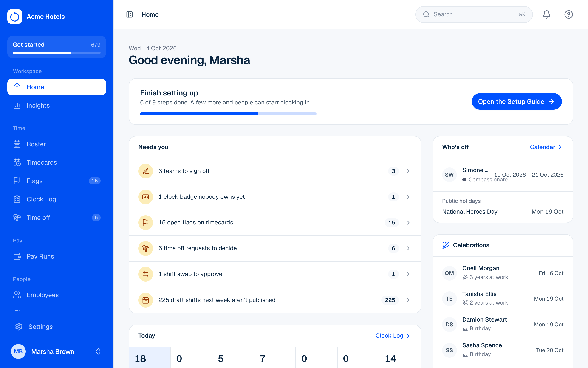The height and width of the screenshot is (368, 588).
Task: Open Roster in sidebar
Action: 57,144
